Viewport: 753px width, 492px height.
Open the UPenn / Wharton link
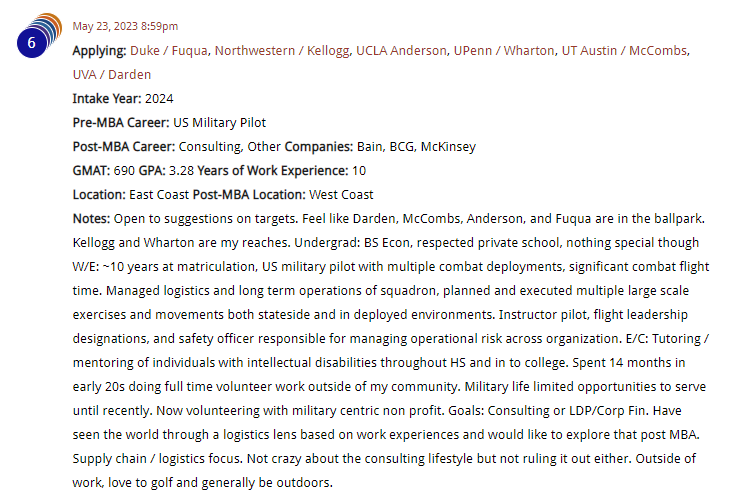pyautogui.click(x=504, y=51)
